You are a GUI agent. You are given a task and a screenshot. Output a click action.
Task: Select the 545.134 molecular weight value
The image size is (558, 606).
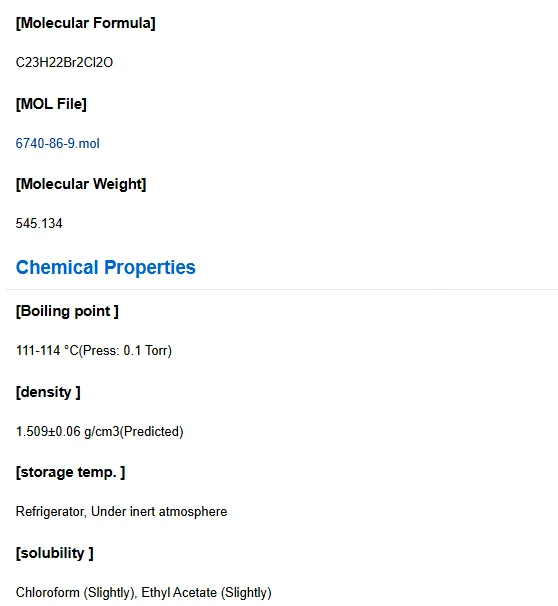click(x=39, y=223)
